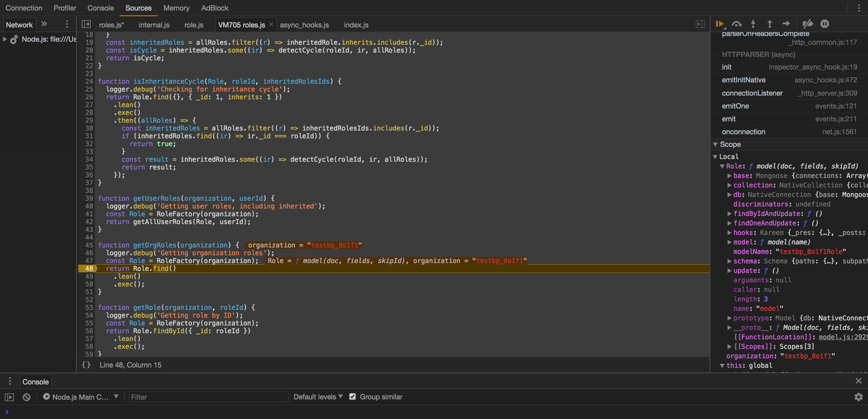Open DevTools main kebab menu

pyautogui.click(x=859, y=8)
